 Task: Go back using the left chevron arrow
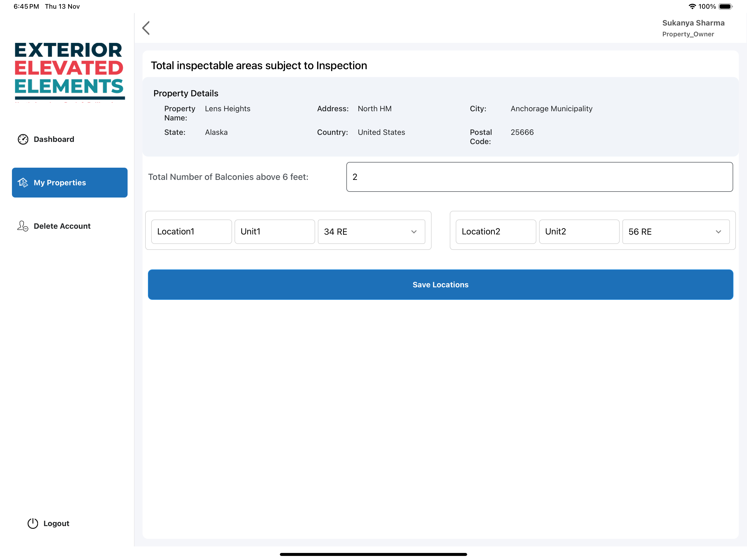click(x=146, y=28)
